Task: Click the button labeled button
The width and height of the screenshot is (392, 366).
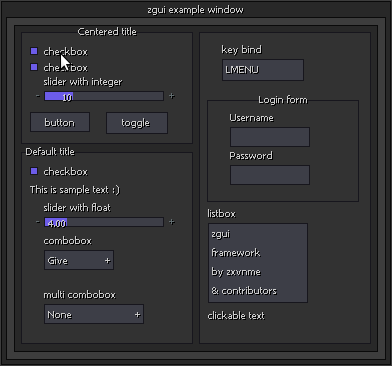Action: click(60, 122)
